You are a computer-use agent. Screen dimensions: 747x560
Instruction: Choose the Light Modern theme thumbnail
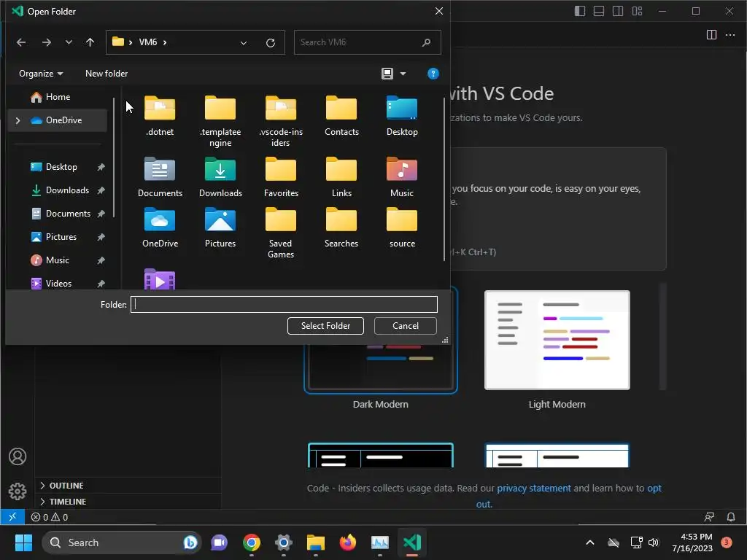[557, 340]
